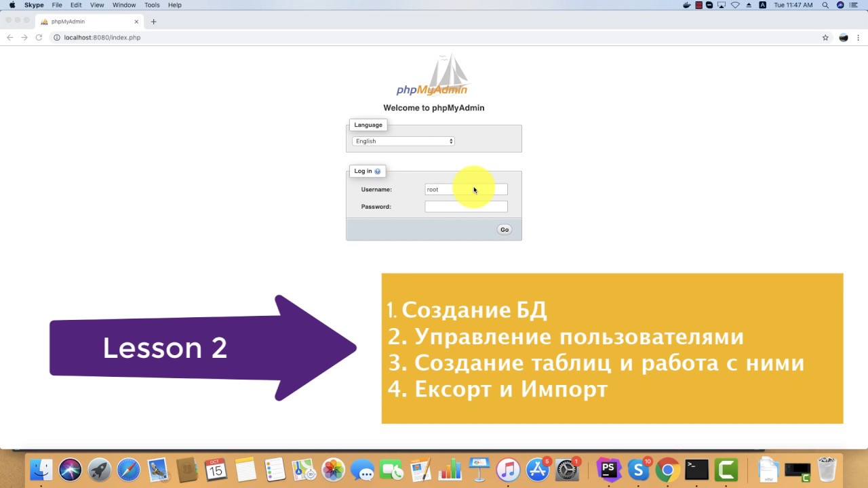
Task: Open Notes from the Dock
Action: [x=245, y=470]
